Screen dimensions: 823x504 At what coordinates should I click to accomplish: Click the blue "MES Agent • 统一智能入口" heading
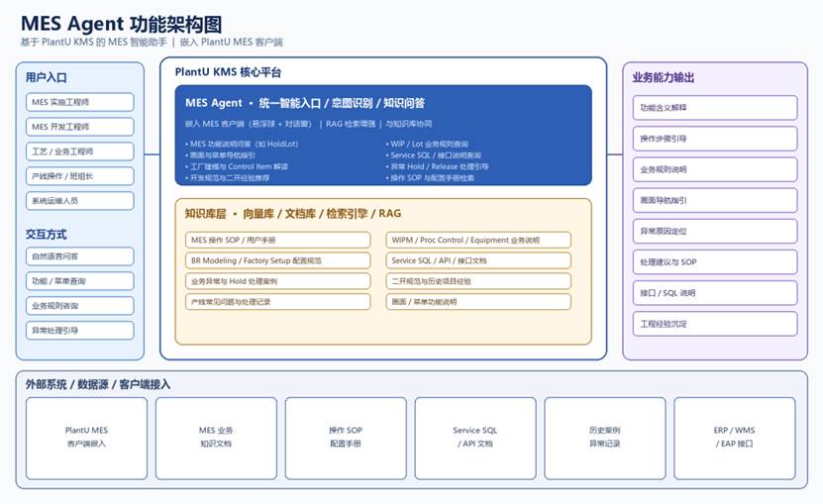click(x=304, y=103)
